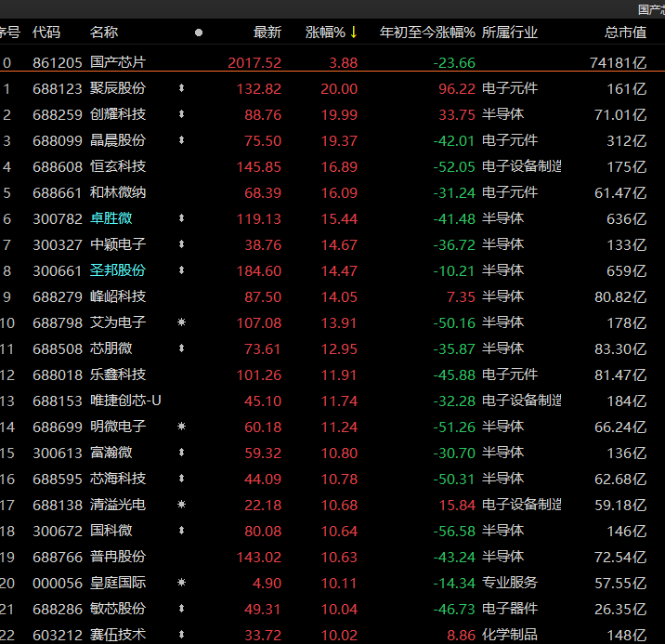665x644 pixels.
Task: Click the star icon beside 皇庭国际
Action: pyautogui.click(x=181, y=583)
